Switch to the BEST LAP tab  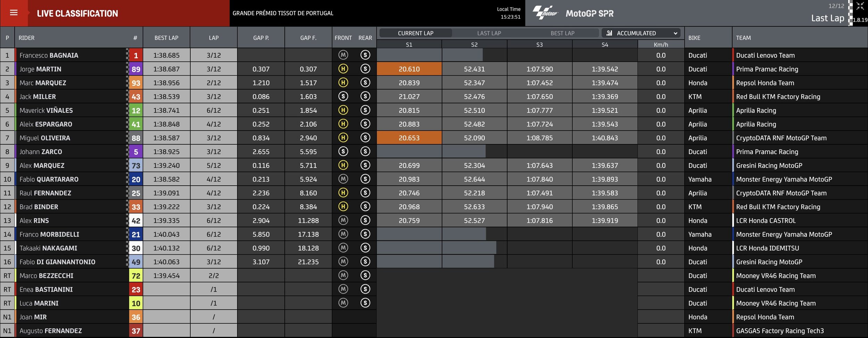tap(562, 33)
